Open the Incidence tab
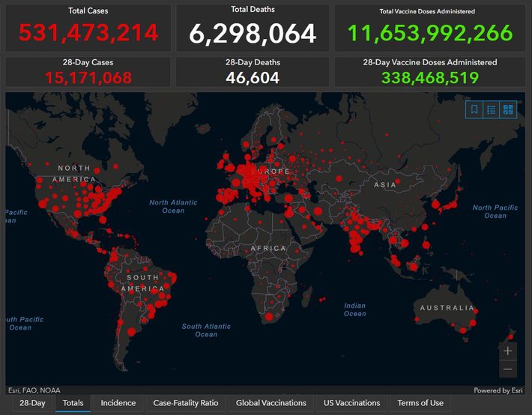This screenshot has height=415, width=532. (x=118, y=403)
